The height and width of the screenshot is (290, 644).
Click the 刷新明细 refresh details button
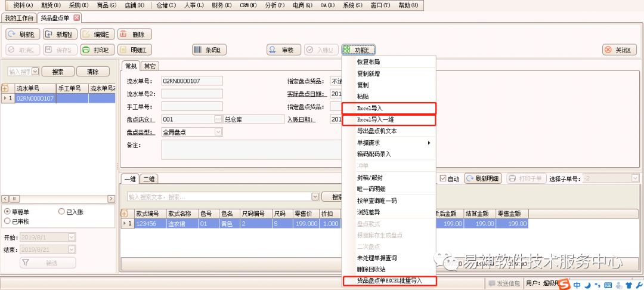pos(484,178)
